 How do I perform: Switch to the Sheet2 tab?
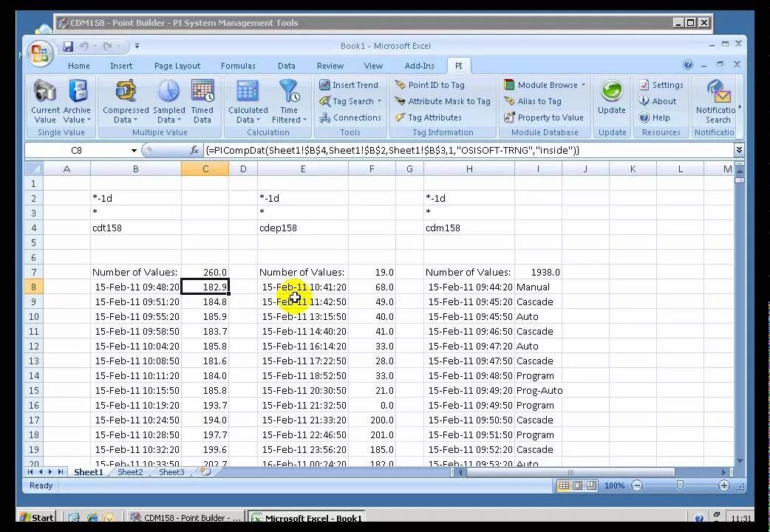[x=130, y=472]
